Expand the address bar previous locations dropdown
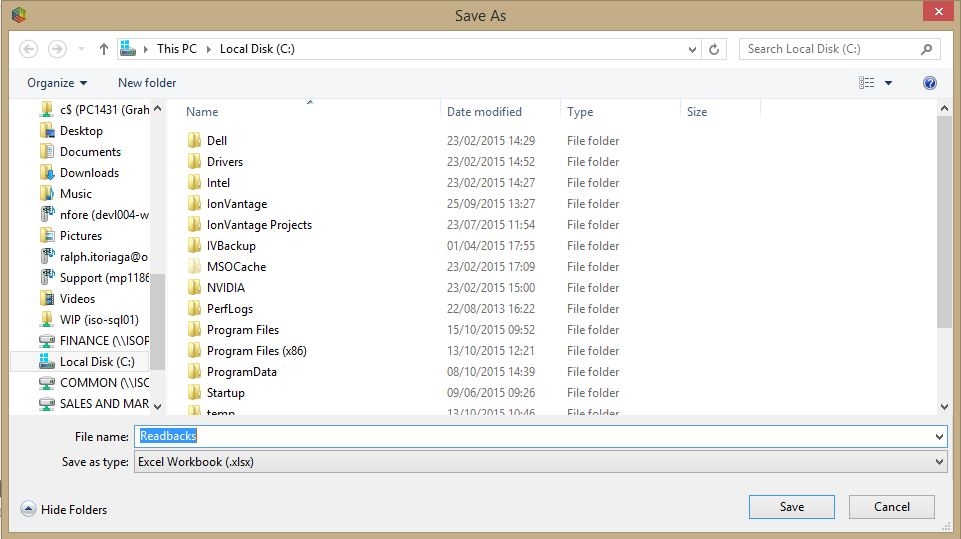This screenshot has height=539, width=961. pyautogui.click(x=694, y=49)
